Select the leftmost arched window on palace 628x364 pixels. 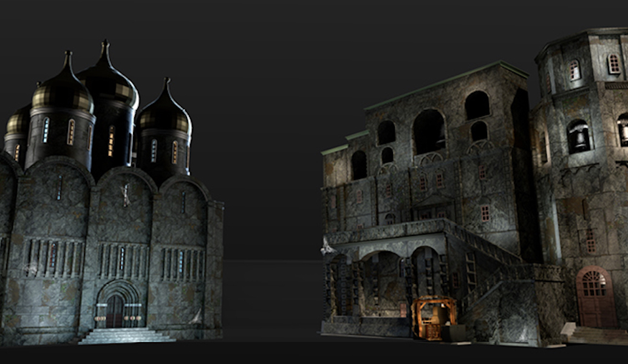coord(359,164)
